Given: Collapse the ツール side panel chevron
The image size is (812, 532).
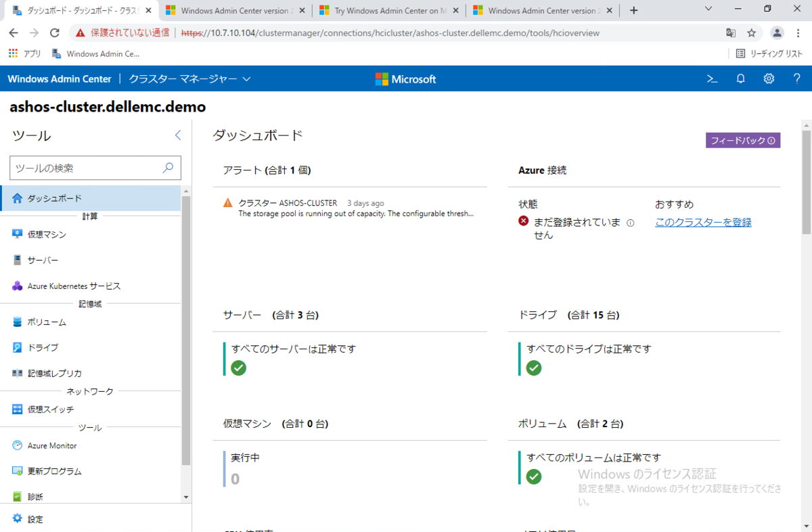Looking at the screenshot, I should [178, 135].
